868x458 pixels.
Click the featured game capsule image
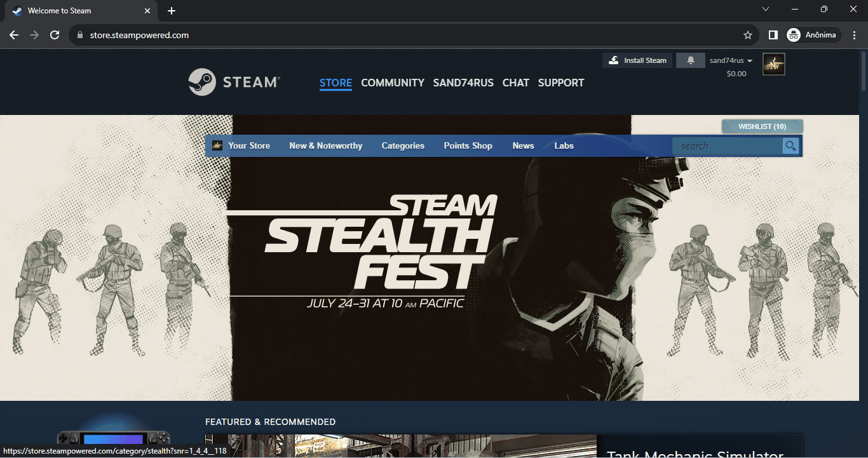point(401,446)
